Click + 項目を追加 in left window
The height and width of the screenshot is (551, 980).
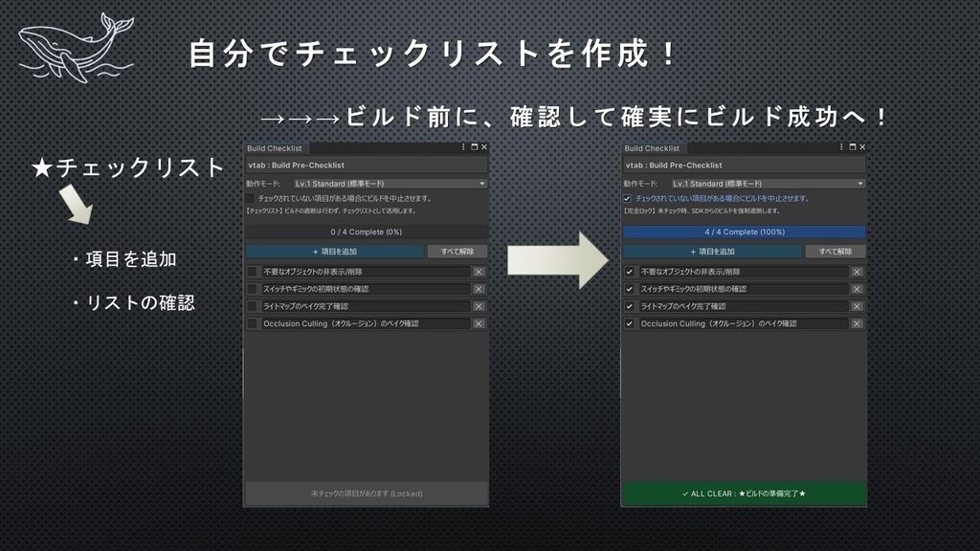pos(334,252)
